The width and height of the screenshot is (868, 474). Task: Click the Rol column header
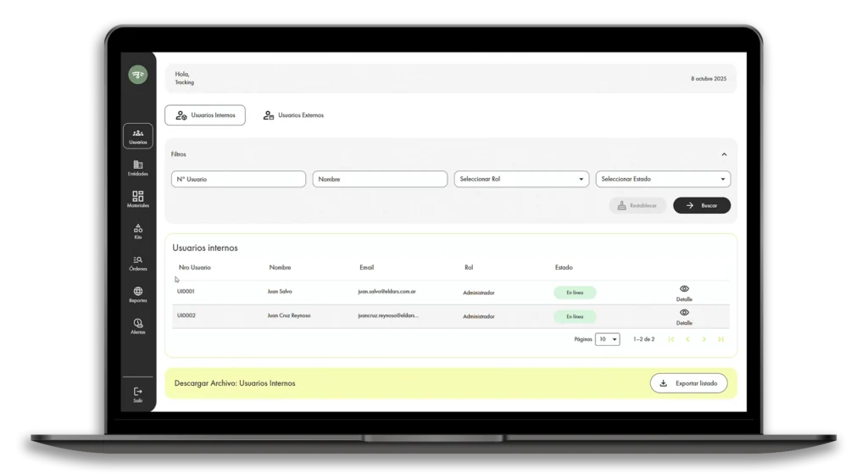pyautogui.click(x=469, y=267)
